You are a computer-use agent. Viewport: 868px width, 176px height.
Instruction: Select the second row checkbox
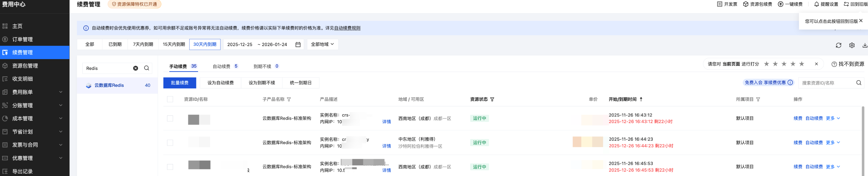click(x=170, y=143)
